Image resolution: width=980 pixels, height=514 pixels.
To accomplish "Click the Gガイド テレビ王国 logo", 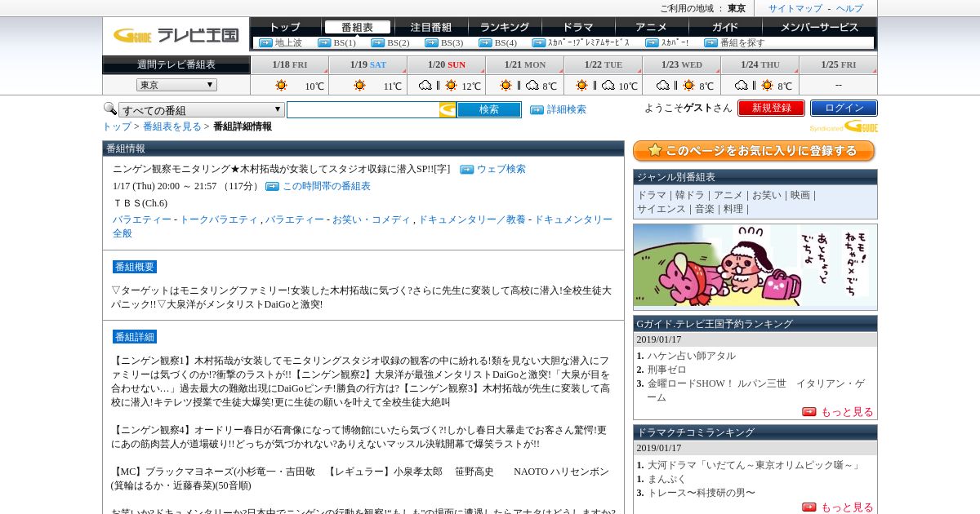I will [176, 35].
